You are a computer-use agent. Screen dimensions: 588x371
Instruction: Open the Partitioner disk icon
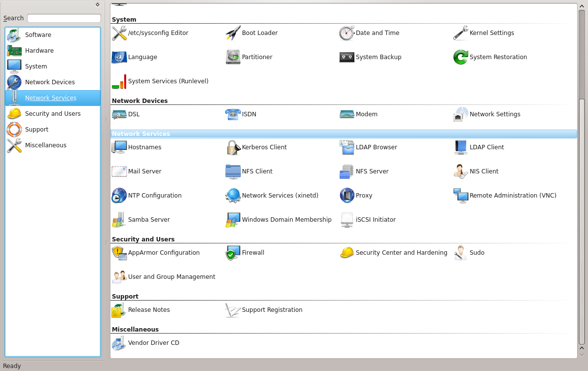pos(233,57)
